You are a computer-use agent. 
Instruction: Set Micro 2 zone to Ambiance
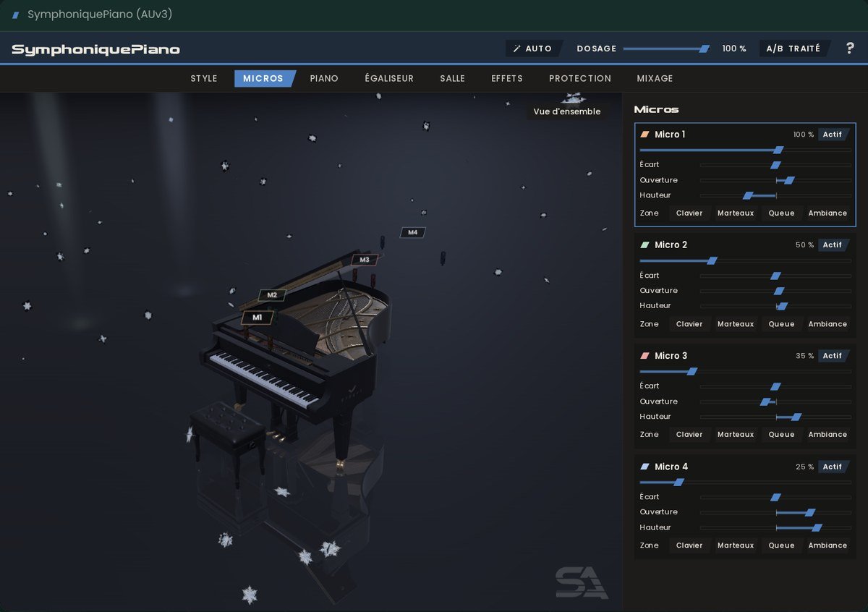point(827,324)
